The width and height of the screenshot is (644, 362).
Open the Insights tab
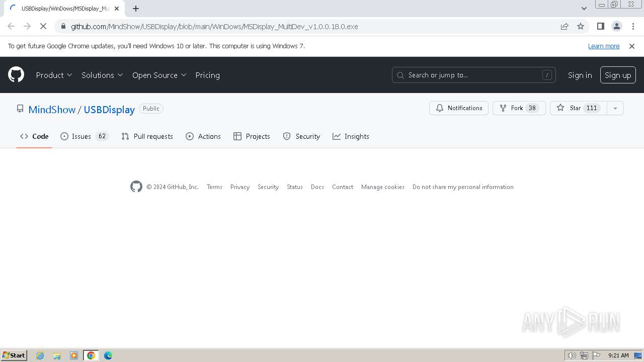pyautogui.click(x=351, y=136)
